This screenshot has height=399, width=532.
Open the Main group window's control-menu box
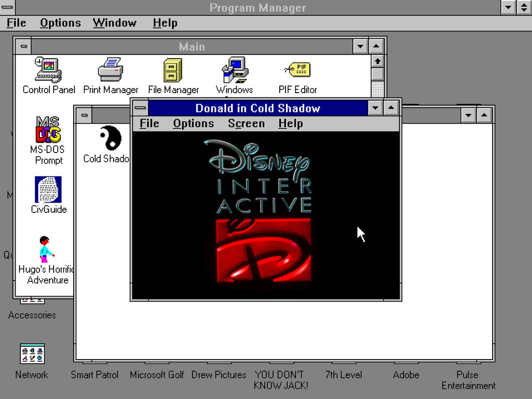pyautogui.click(x=23, y=46)
